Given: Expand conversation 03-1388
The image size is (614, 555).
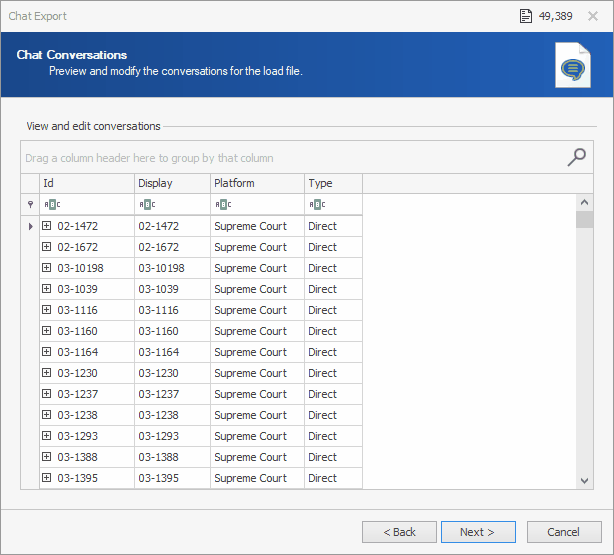Looking at the screenshot, I should click(x=47, y=456).
